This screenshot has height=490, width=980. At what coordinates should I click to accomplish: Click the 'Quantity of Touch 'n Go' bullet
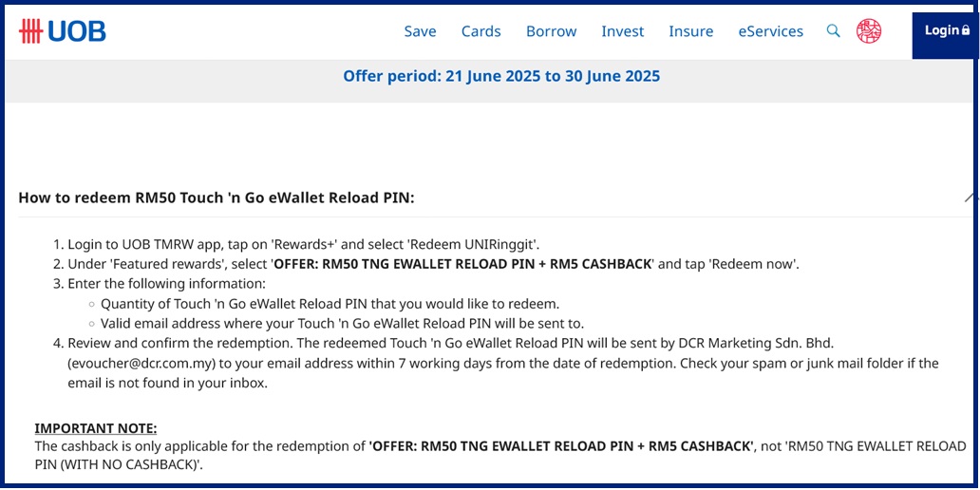point(330,304)
